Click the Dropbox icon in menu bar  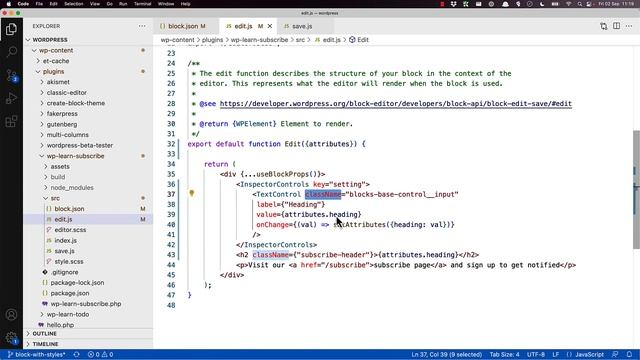coord(453,4)
